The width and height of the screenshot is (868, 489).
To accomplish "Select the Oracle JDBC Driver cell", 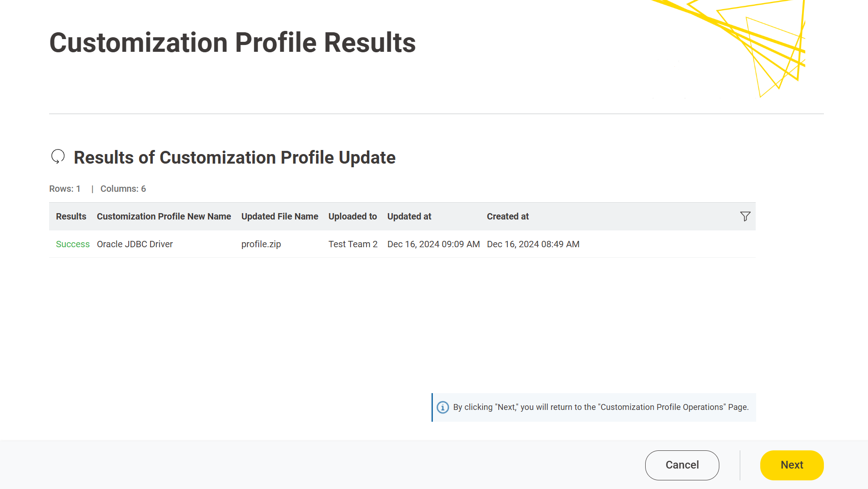I will [x=135, y=244].
